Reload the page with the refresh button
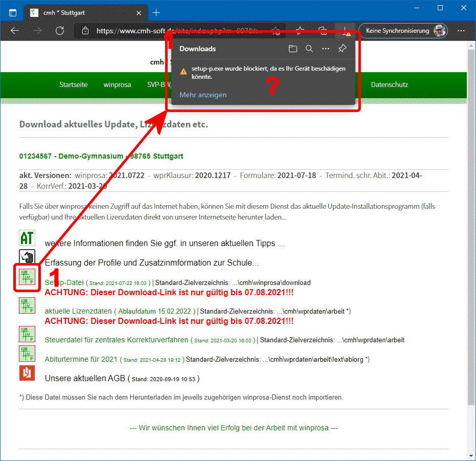Image resolution: width=476 pixels, height=461 pixels. 60,31
